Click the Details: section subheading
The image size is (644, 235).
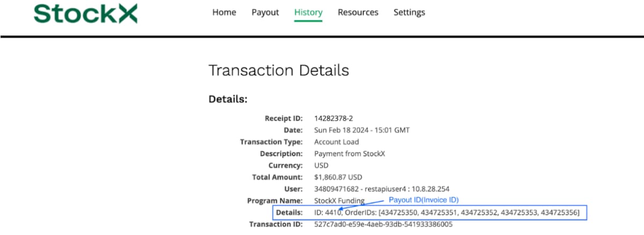click(x=228, y=99)
